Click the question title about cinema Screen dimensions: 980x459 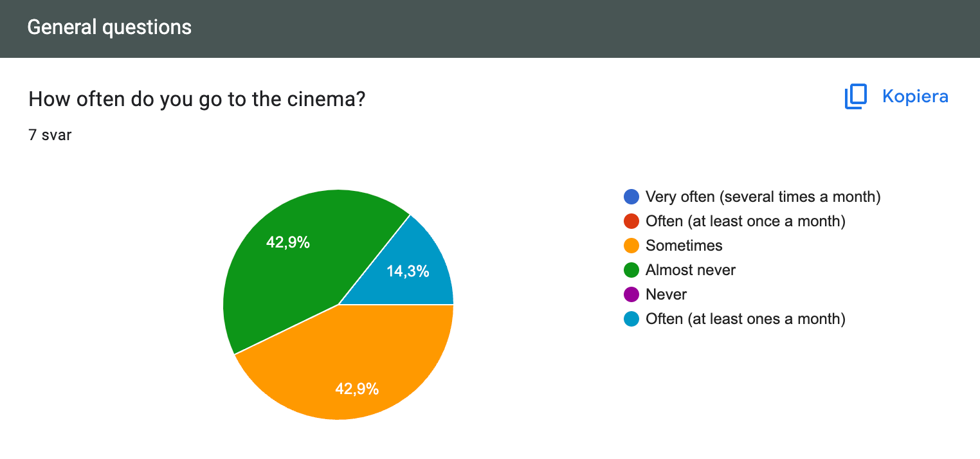(x=197, y=99)
